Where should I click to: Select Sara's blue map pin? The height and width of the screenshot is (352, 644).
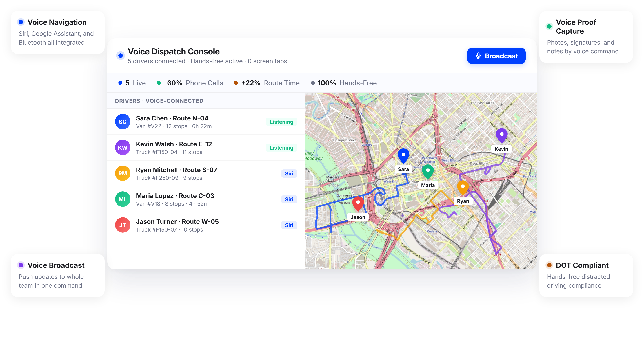point(403,156)
